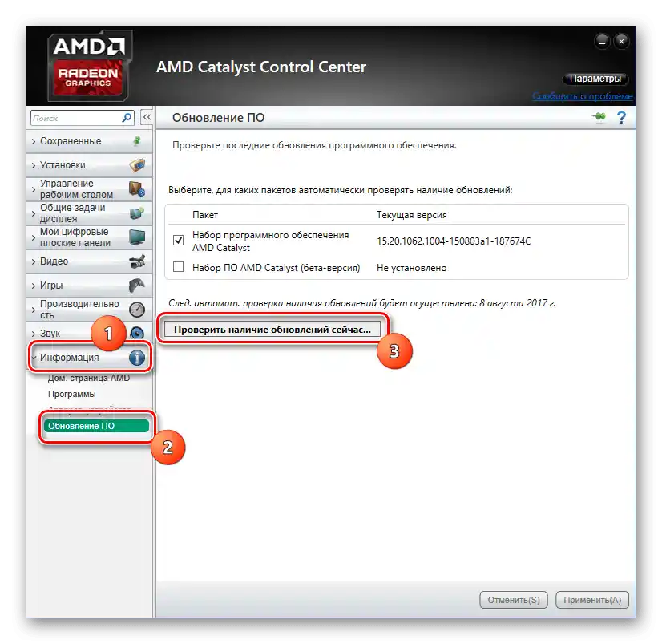Close the Catalyst Control Center window
This screenshot has height=644, width=662.
click(621, 42)
